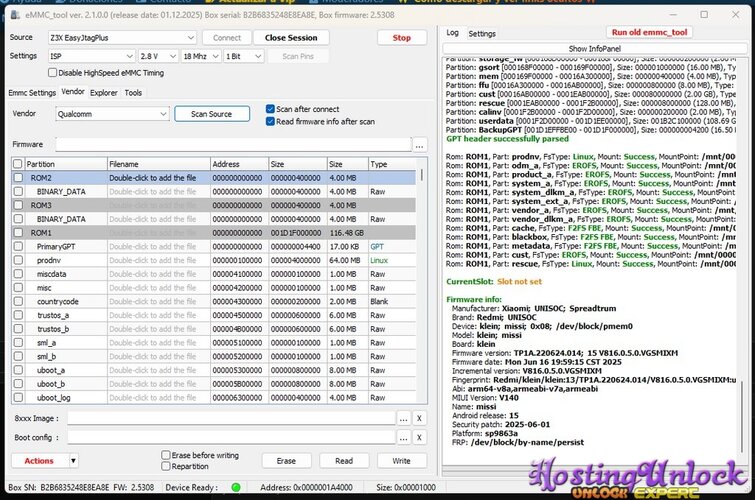Image resolution: width=755 pixels, height=500 pixels.
Task: Open the Explorer tab
Action: coord(104,92)
